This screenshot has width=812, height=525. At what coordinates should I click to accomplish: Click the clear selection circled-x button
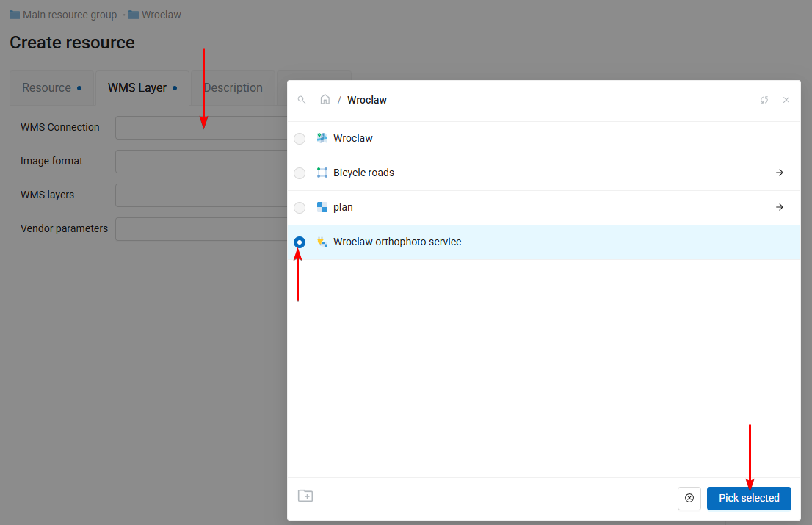pos(689,498)
